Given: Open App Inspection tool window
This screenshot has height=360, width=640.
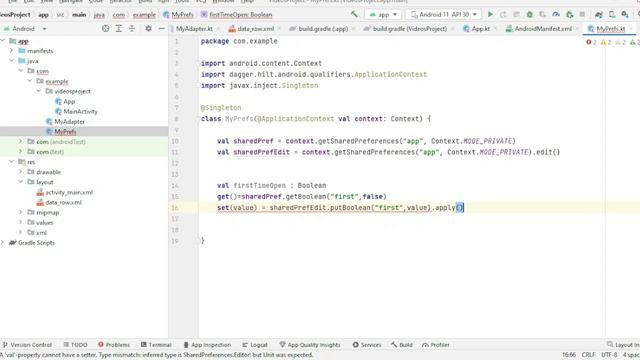Looking at the screenshot, I should [x=207, y=345].
